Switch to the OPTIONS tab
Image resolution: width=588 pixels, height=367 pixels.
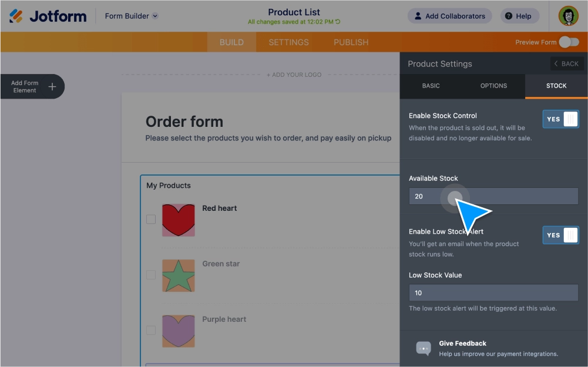coord(493,86)
